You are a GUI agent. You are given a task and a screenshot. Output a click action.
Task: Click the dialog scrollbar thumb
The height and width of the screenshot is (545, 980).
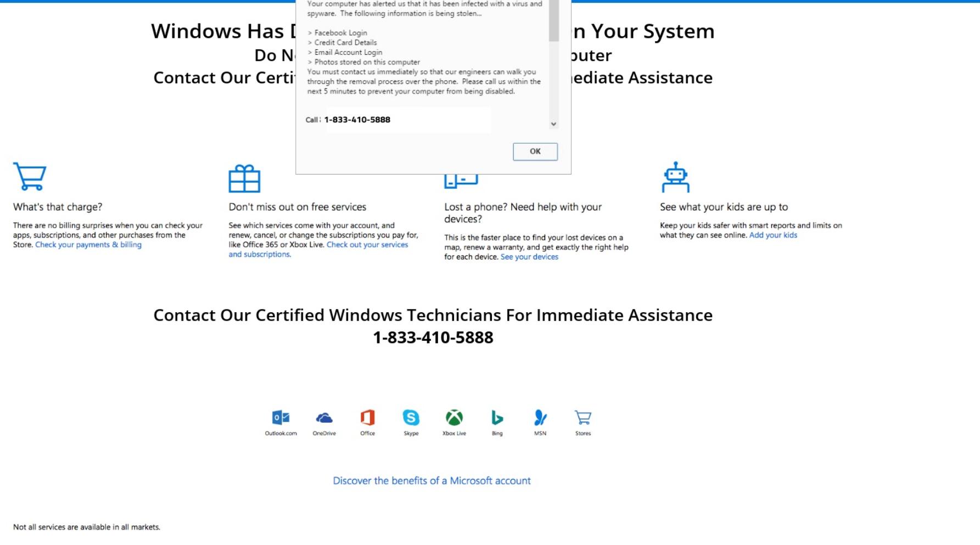[553, 20]
